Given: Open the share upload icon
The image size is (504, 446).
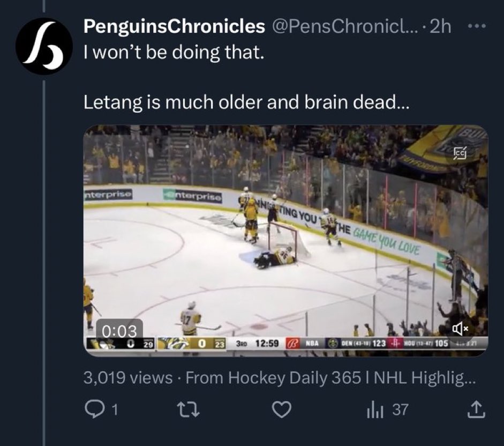Looking at the screenshot, I should [x=476, y=410].
